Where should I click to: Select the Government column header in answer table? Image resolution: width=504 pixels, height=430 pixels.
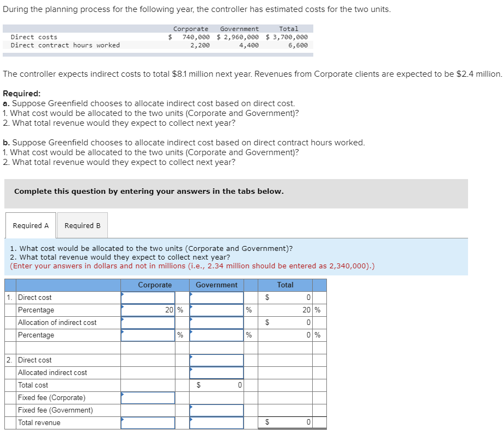[216, 285]
